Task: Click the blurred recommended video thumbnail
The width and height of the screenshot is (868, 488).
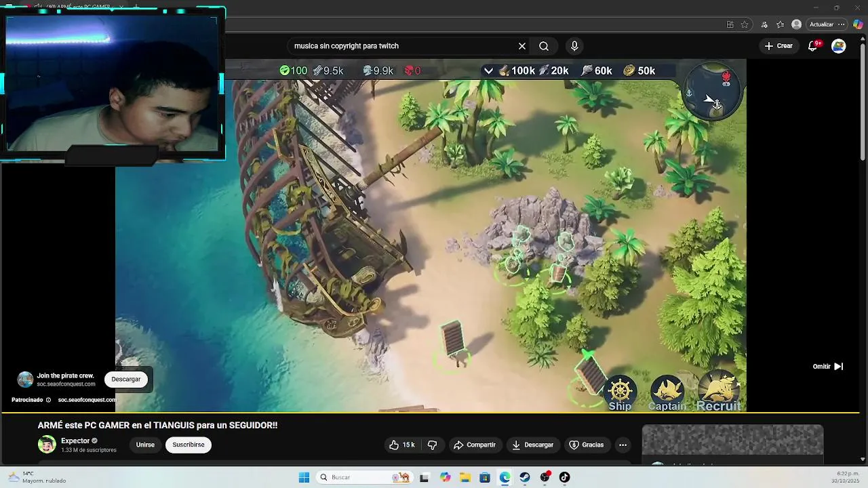Action: tap(732, 441)
